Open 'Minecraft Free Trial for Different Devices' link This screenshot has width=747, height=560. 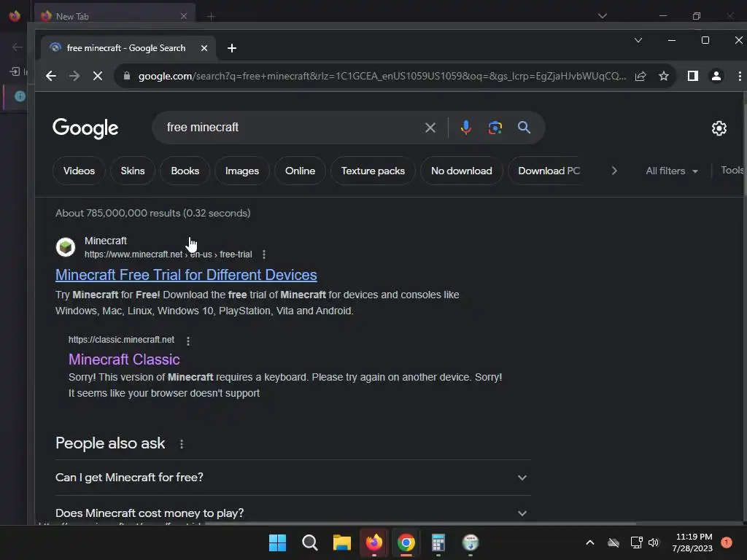point(186,275)
